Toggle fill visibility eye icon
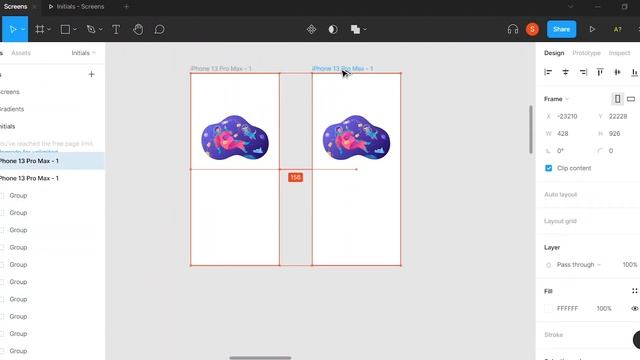The image size is (640, 360). point(635,309)
